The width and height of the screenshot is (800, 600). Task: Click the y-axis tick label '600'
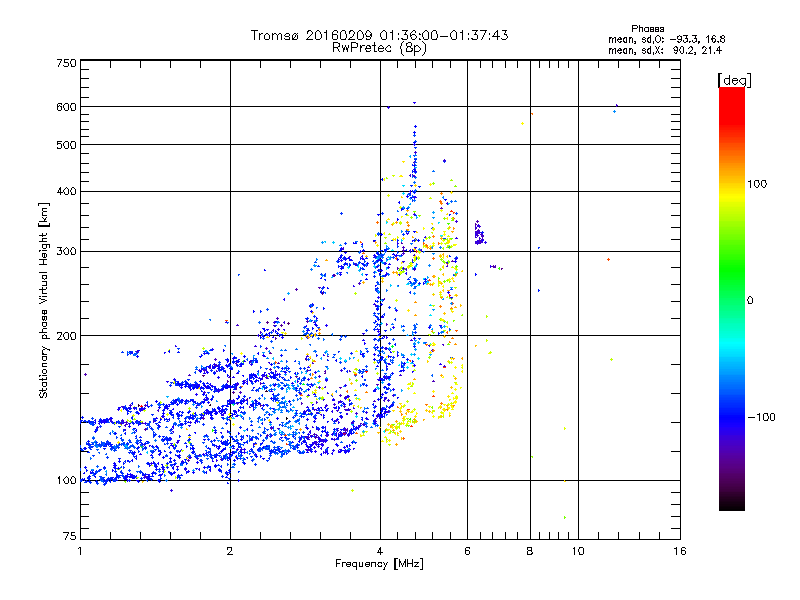(x=66, y=107)
